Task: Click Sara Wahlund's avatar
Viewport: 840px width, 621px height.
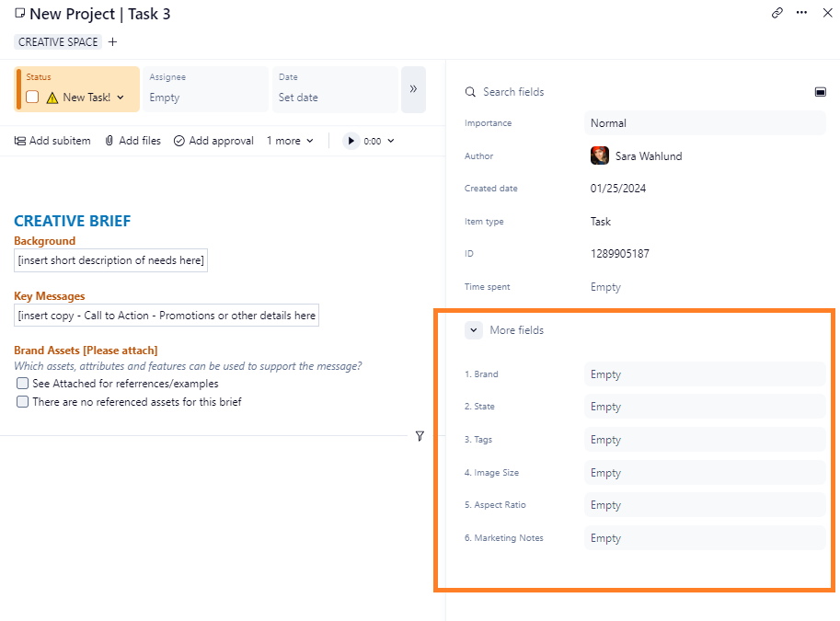Action: tap(599, 156)
